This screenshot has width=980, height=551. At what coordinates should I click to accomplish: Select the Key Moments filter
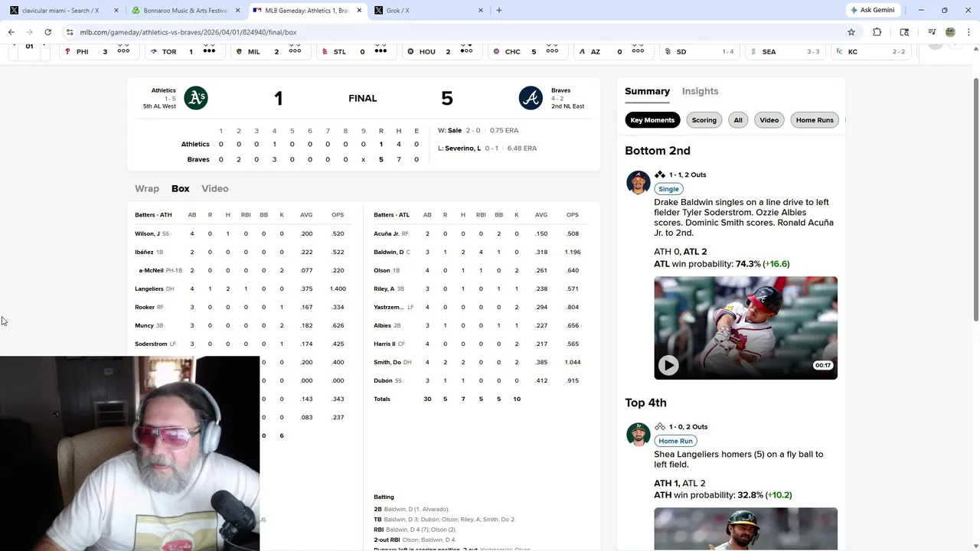[x=652, y=120]
